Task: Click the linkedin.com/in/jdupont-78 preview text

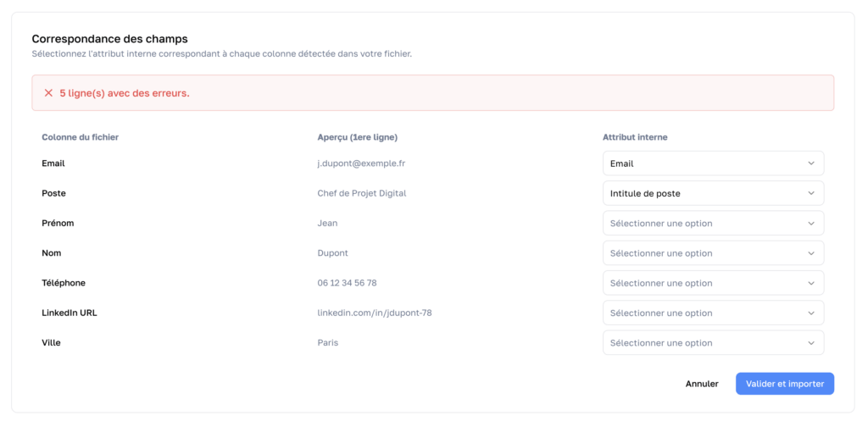Action: [374, 313]
